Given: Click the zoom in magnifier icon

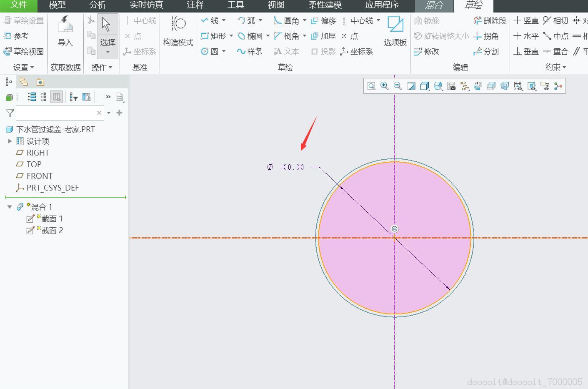Looking at the screenshot, I should [384, 86].
